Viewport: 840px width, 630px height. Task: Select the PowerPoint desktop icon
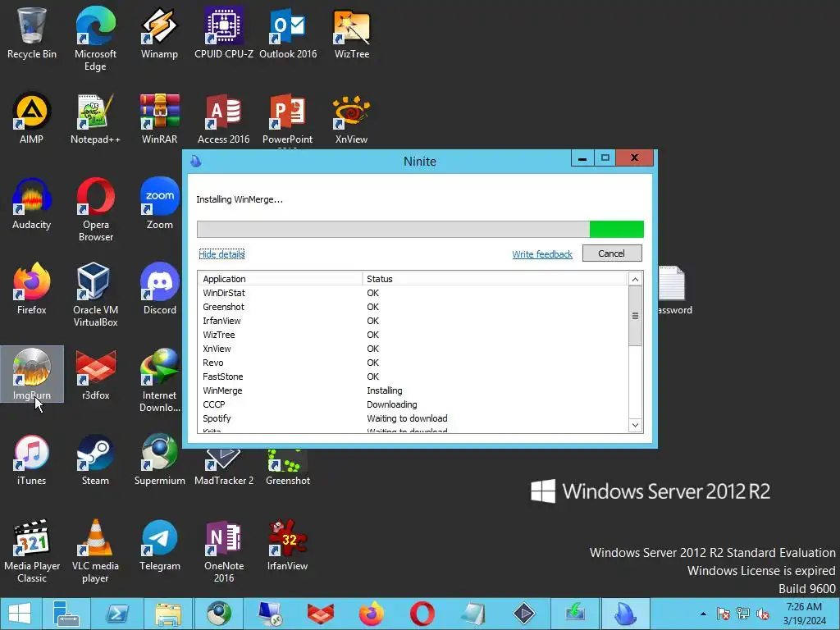pos(288,120)
